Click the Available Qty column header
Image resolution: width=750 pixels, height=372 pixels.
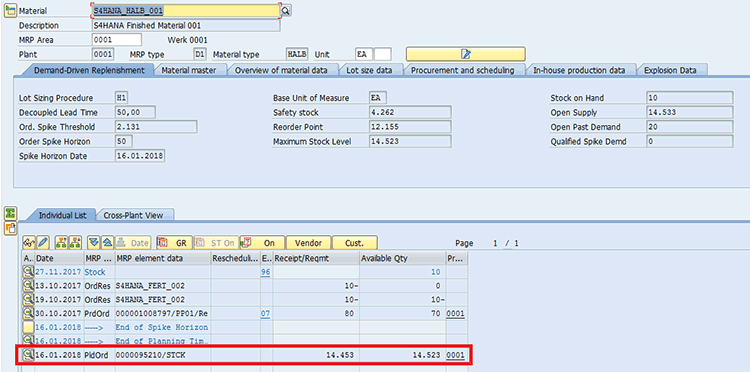click(403, 258)
